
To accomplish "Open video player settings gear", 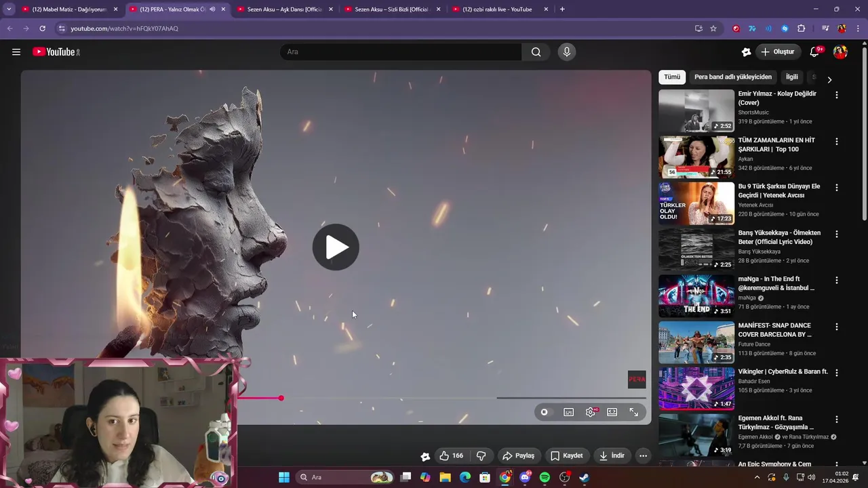I will pyautogui.click(x=591, y=412).
